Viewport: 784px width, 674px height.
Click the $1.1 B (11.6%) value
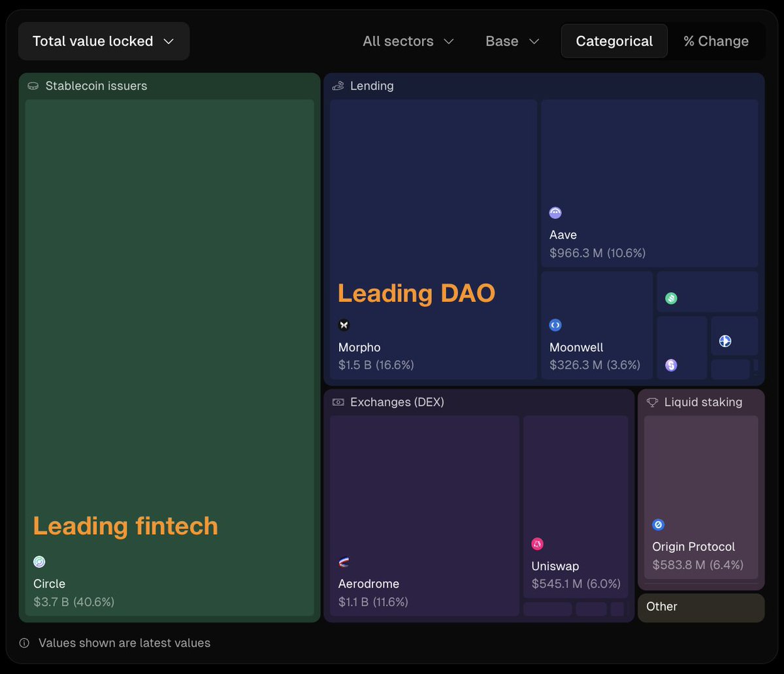[373, 602]
